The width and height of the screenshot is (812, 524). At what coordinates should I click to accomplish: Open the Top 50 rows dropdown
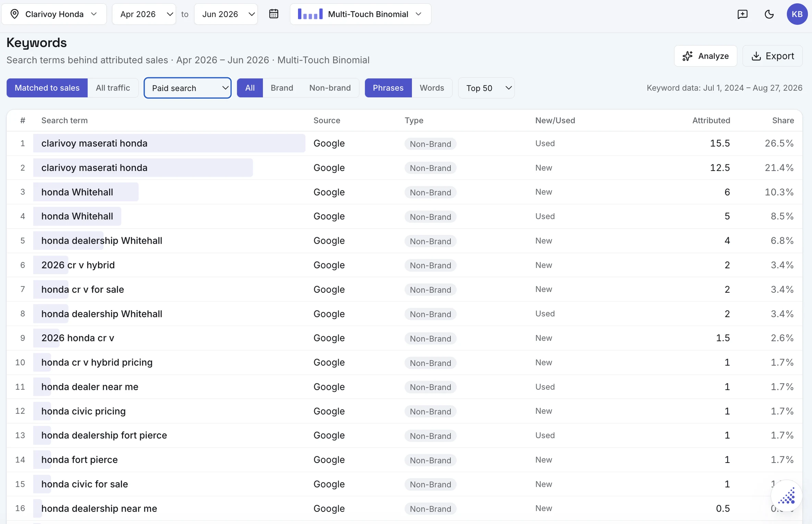pos(486,88)
